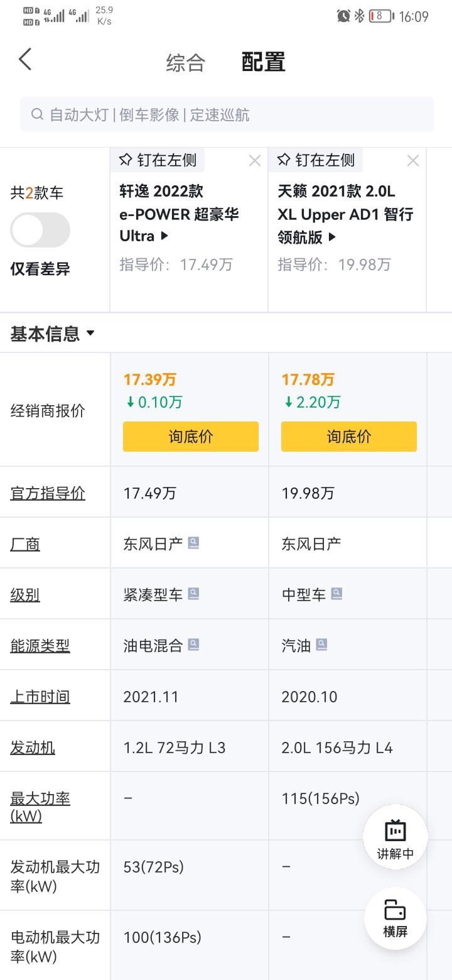Toggle the 仅看差异 switch
This screenshot has width=452, height=980.
click(40, 230)
